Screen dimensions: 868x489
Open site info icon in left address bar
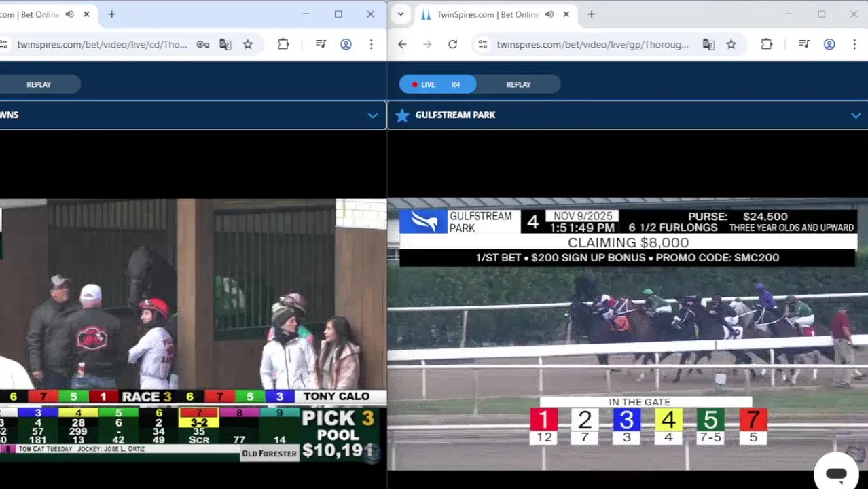point(3,44)
